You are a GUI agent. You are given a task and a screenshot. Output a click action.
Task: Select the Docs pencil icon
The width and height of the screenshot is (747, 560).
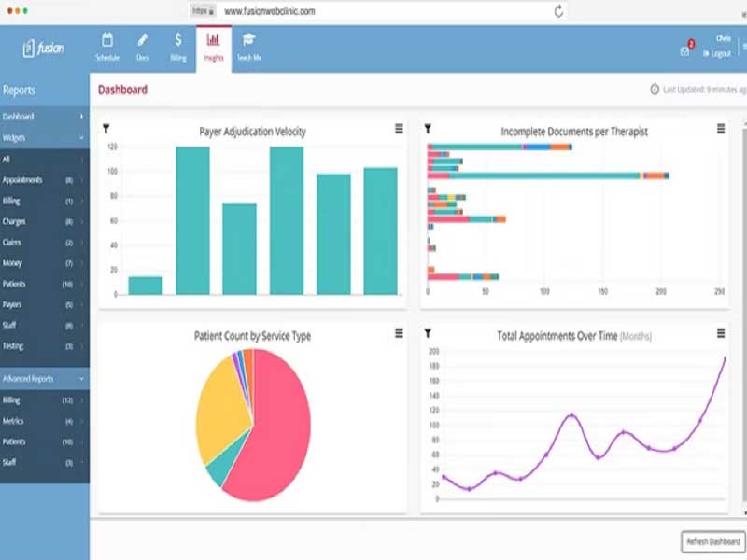(143, 40)
